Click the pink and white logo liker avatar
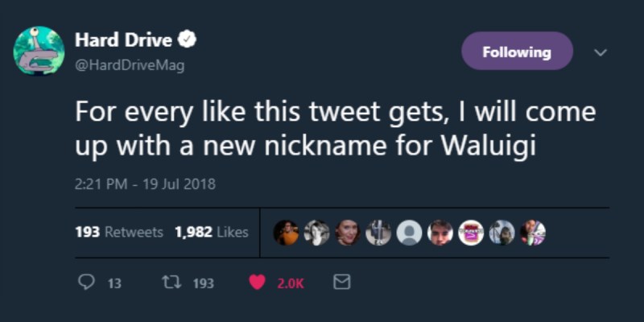The height and width of the screenshot is (322, 644). (470, 233)
